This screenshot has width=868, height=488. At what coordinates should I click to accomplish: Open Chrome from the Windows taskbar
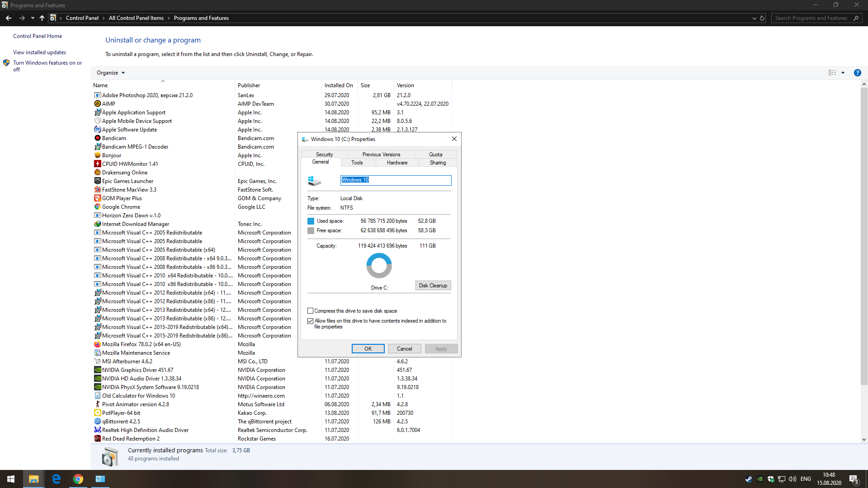pos(78,479)
